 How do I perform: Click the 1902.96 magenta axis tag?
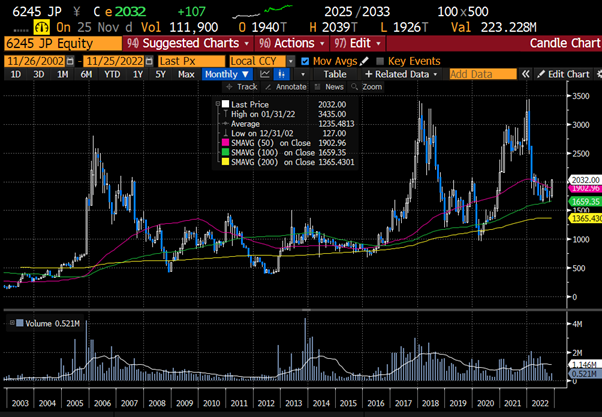pos(586,188)
